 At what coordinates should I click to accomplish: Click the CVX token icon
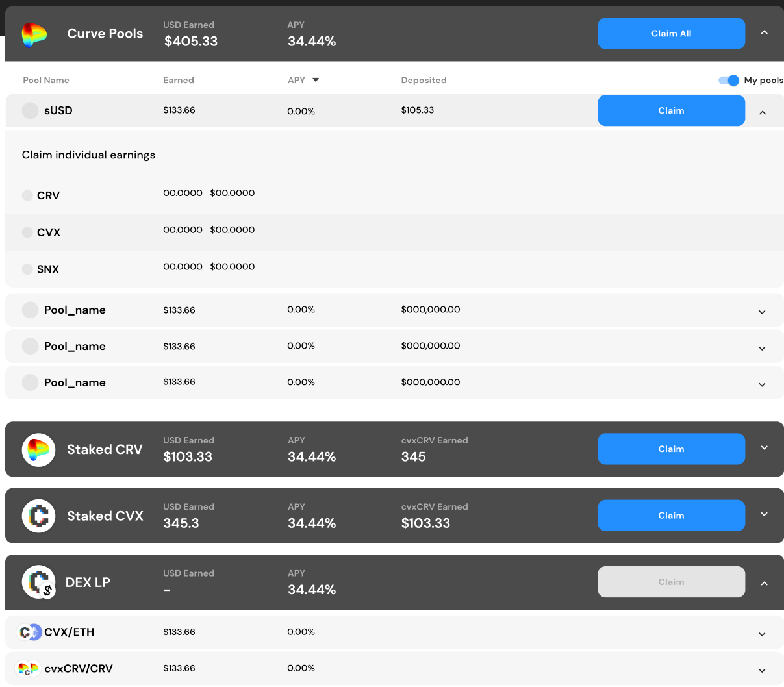tap(27, 232)
